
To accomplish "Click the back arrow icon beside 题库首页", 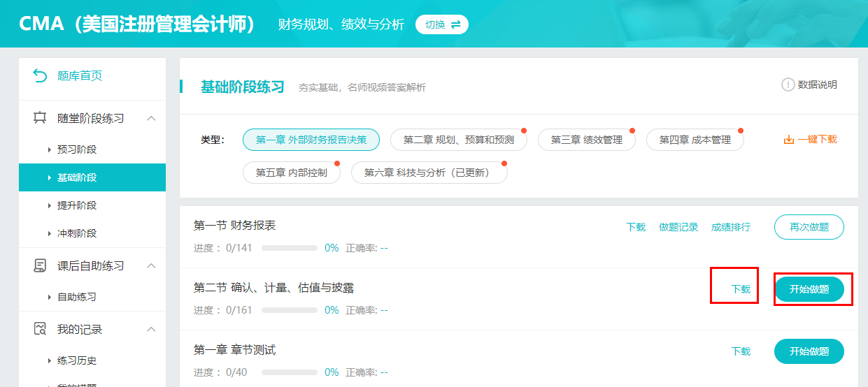I will click(x=41, y=75).
